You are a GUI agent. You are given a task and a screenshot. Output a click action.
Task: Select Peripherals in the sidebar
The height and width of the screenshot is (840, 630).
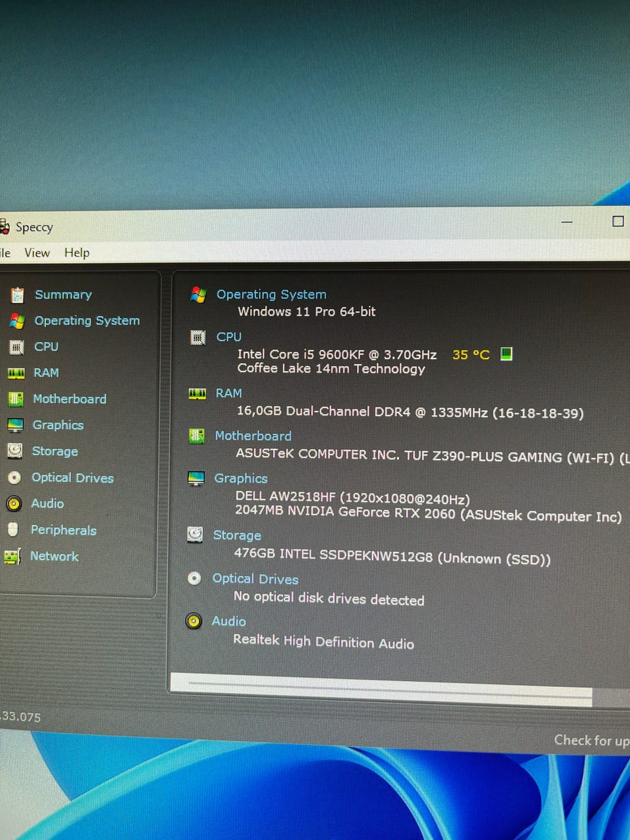[64, 530]
